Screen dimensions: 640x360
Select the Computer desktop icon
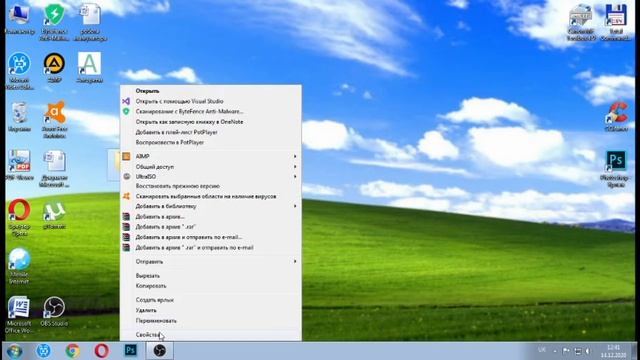point(19,19)
